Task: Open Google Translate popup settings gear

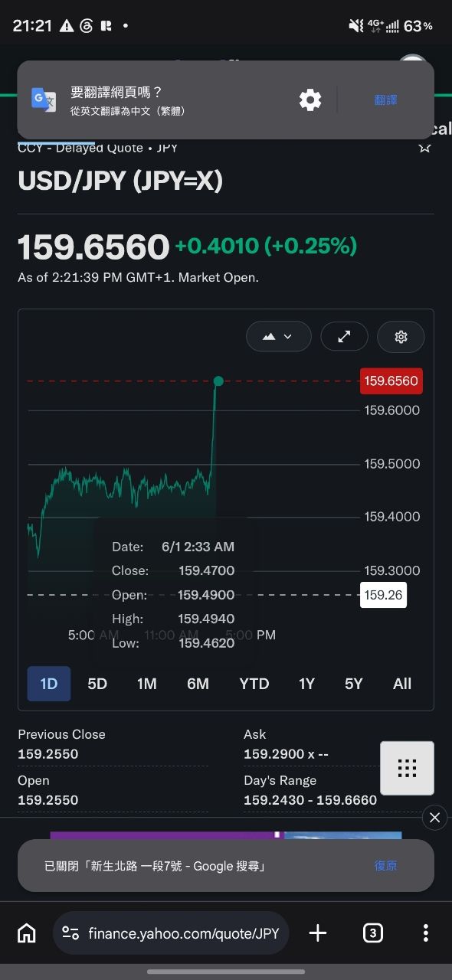Action: (x=310, y=100)
